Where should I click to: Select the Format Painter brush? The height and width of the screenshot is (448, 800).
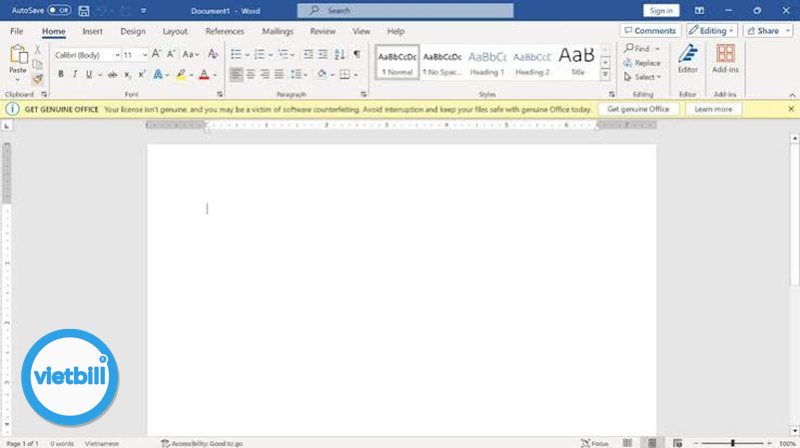click(37, 79)
